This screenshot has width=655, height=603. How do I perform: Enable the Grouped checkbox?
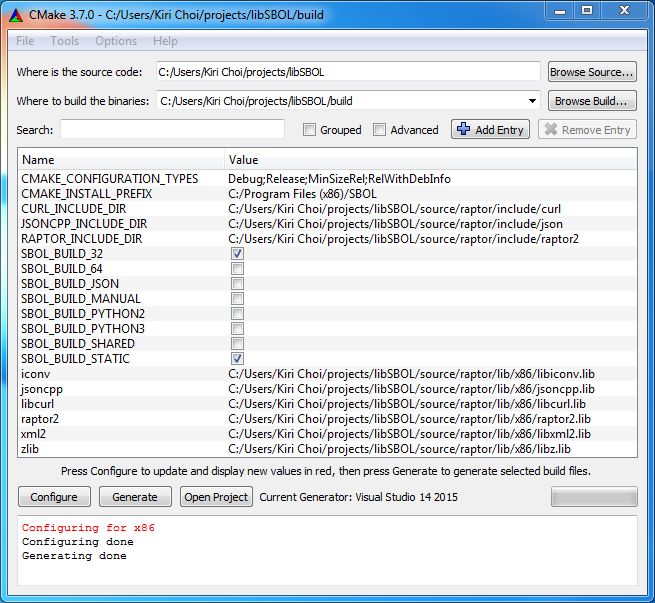coord(309,129)
